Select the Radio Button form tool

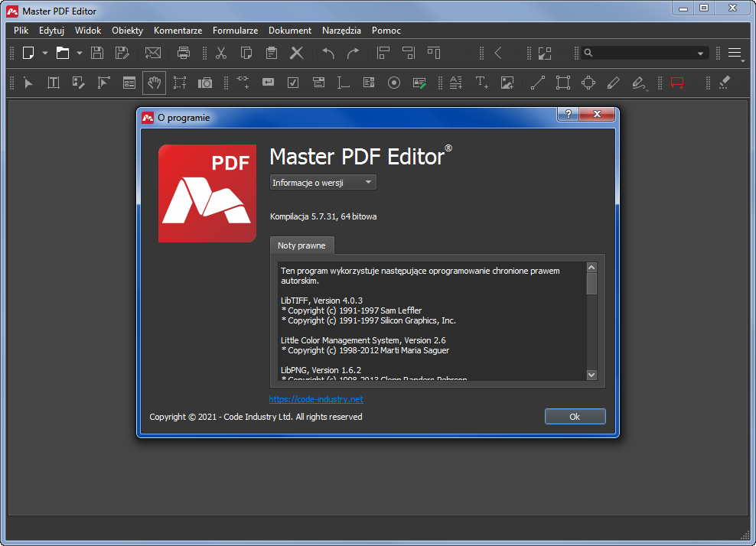tap(394, 83)
